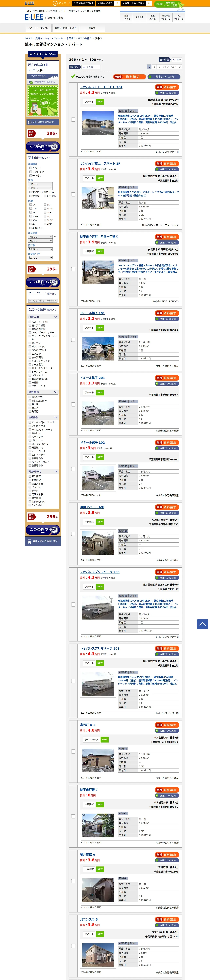Enable エアコン filter checkbox
210x980 pixels.
(30, 354)
